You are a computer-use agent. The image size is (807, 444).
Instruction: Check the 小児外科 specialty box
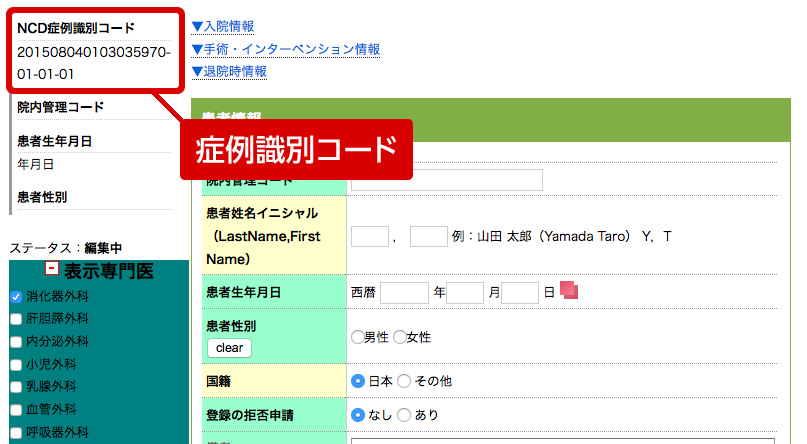(x=16, y=364)
